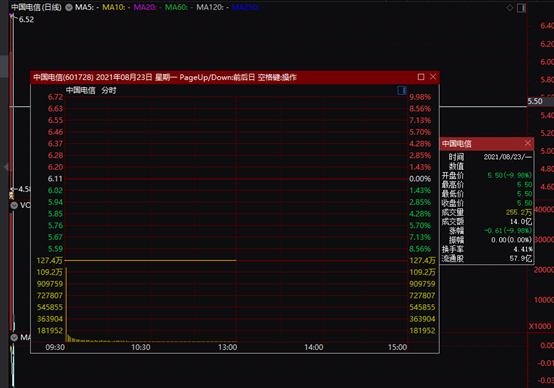Image resolution: width=554 pixels, height=388 pixels.
Task: Close the 中国电信 data info panel
Action: (528, 143)
